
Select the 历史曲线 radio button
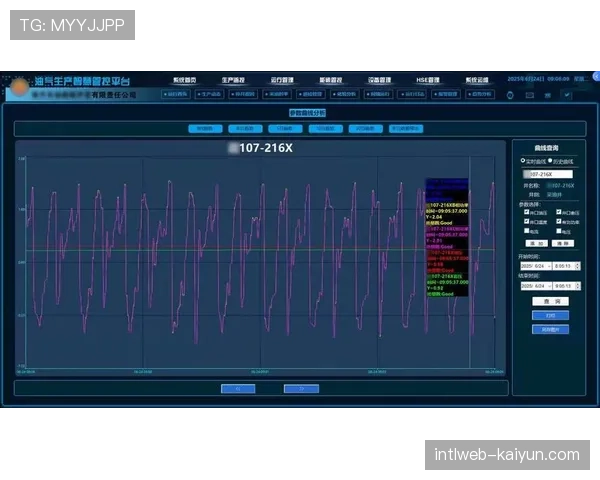coord(549,160)
